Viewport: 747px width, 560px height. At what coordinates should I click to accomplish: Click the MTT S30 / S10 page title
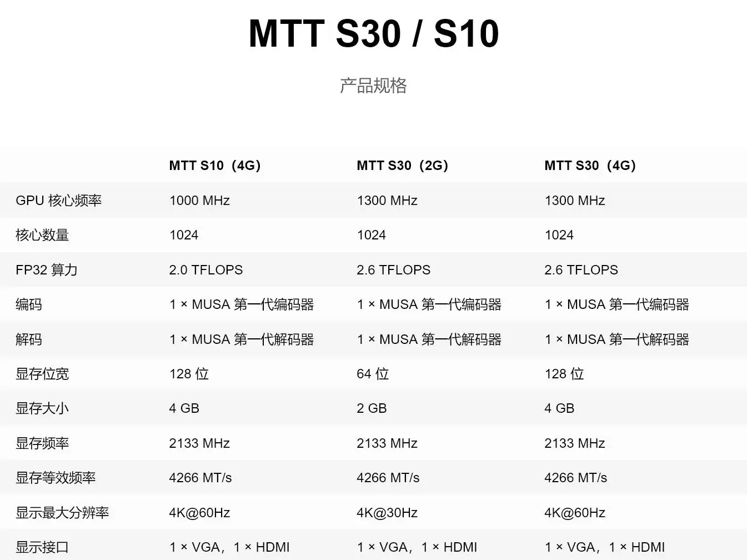tap(373, 34)
